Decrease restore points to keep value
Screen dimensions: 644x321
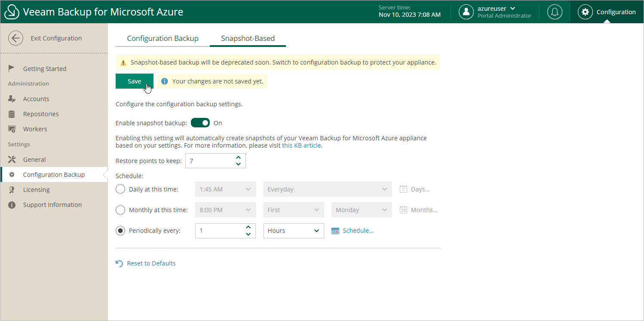[x=239, y=164]
